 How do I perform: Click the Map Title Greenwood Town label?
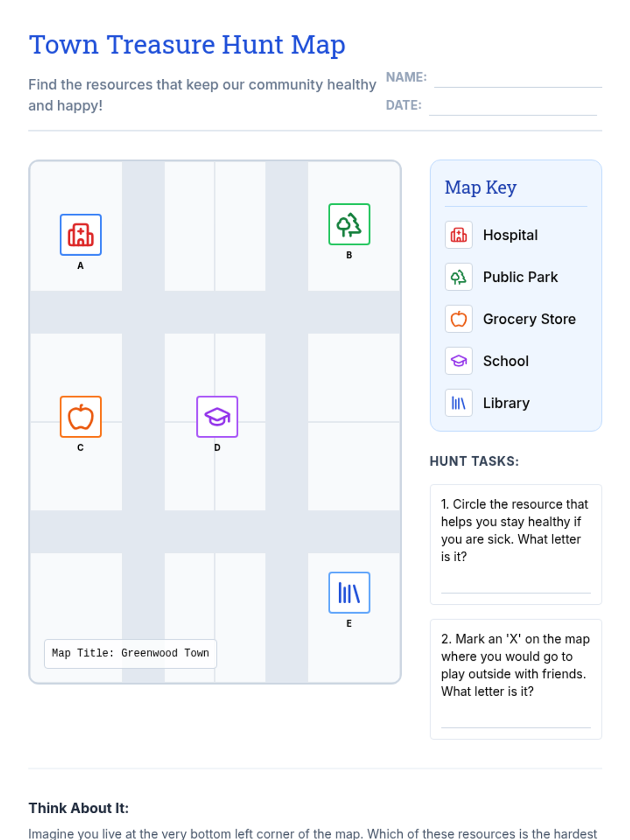(x=130, y=653)
